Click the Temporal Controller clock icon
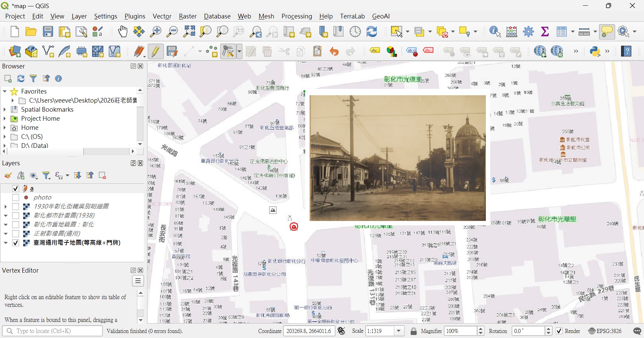The height and width of the screenshot is (338, 644). pos(355,32)
